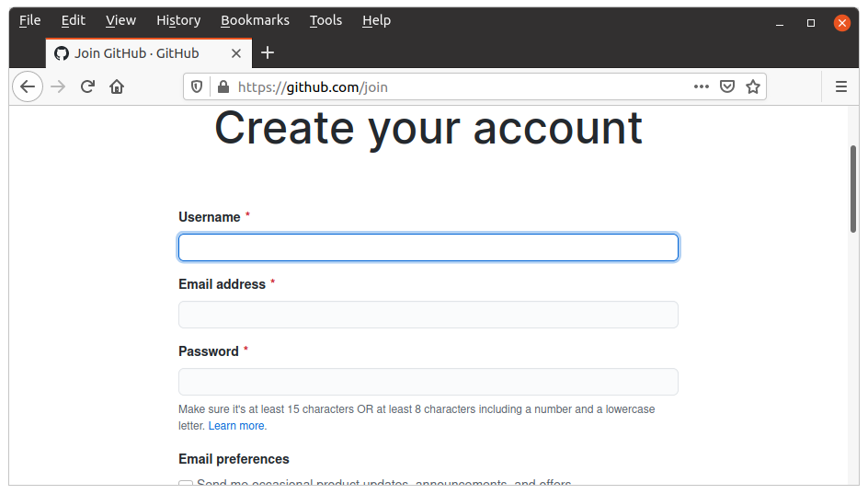Bookmark this page with star icon
Screen dimensions: 868x494
point(753,86)
